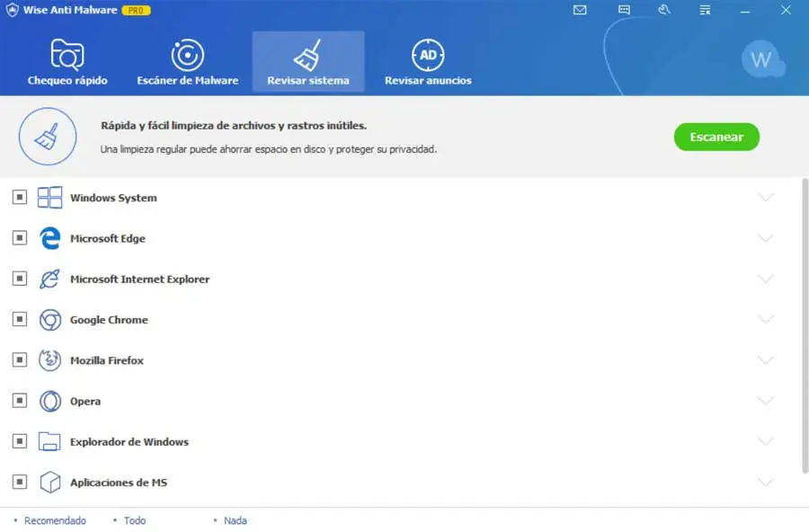809x532 pixels.
Task: Switch to the Chequeo rápido tab
Action: [x=67, y=61]
